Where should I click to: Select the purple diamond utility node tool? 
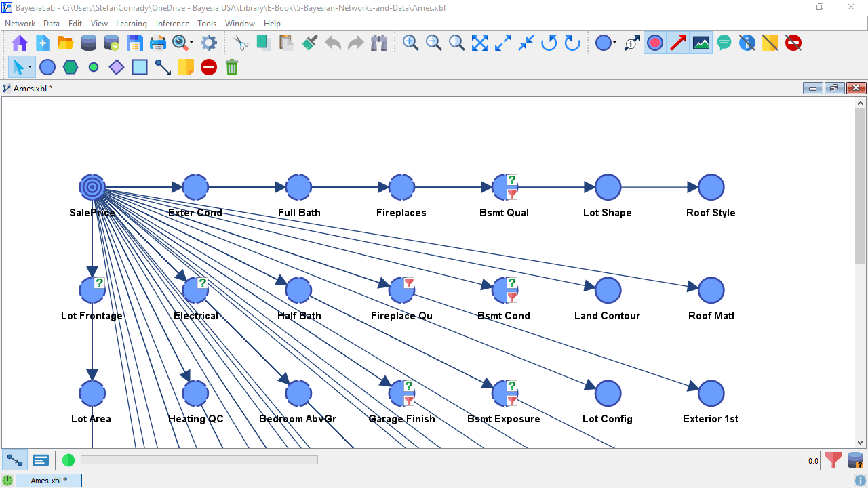click(117, 67)
